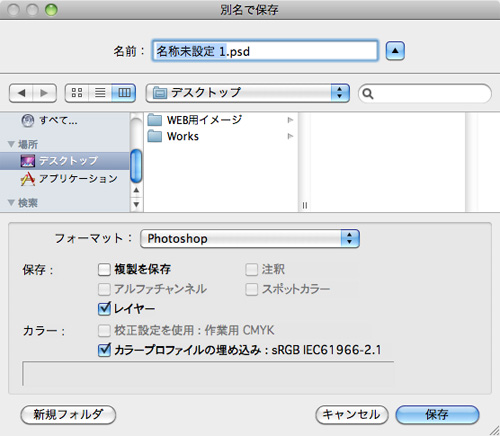This screenshot has height=436, width=500.
Task: Open the デスクトップ location dropdown
Action: 248,93
